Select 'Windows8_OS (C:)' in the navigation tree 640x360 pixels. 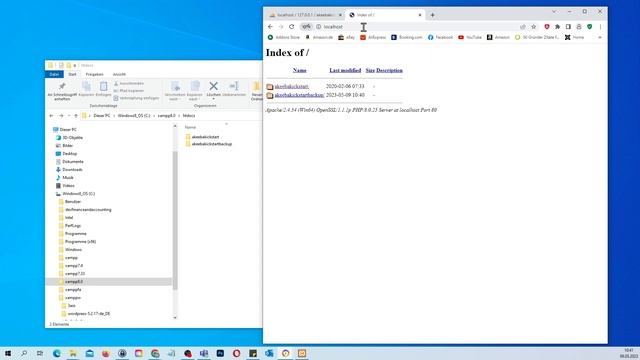(78, 193)
